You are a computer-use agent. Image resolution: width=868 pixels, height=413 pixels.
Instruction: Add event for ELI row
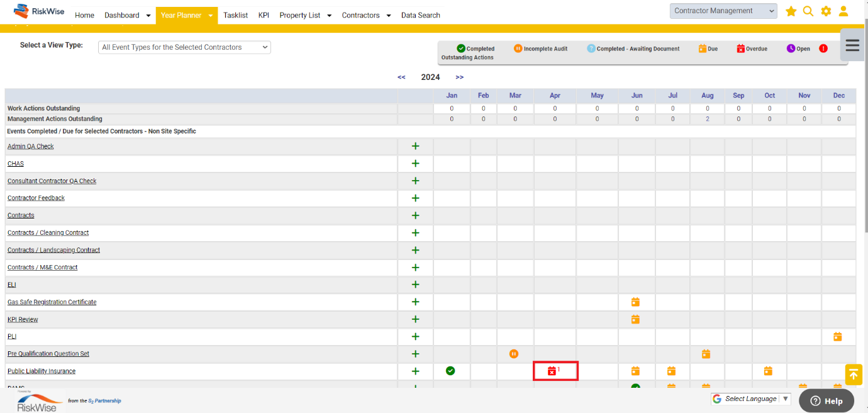(415, 285)
